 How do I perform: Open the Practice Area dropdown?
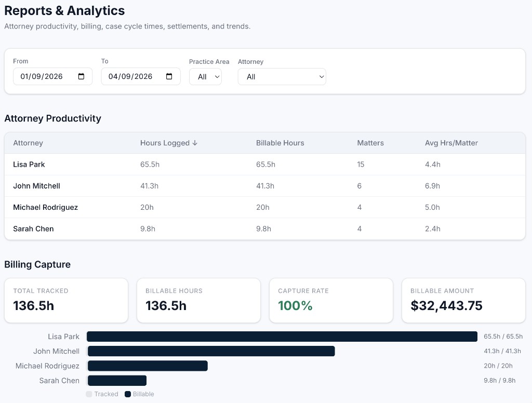[205, 76]
